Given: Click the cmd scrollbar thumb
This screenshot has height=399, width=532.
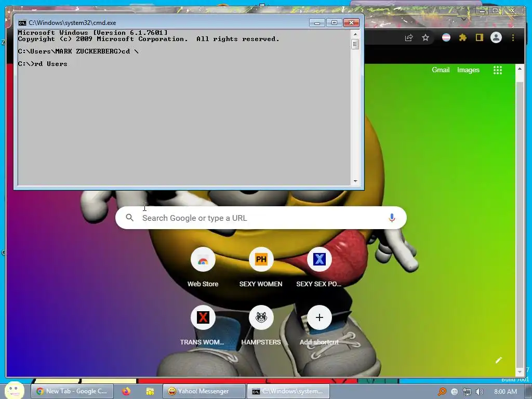Looking at the screenshot, I should [355, 44].
